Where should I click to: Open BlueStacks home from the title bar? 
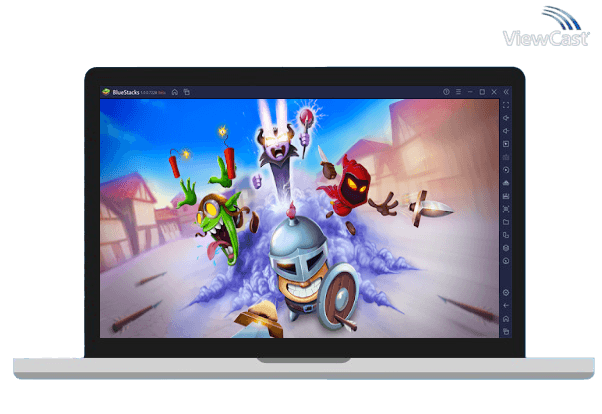click(x=175, y=92)
